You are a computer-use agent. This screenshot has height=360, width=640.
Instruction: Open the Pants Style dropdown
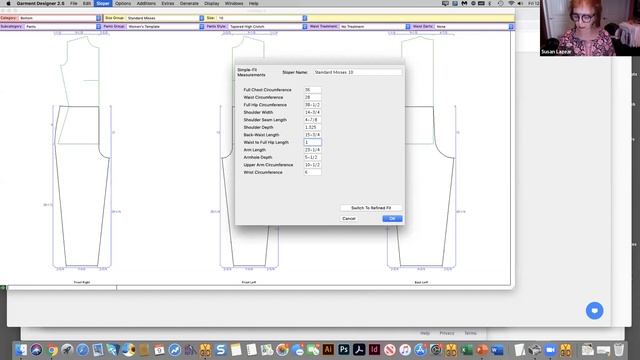tap(304, 27)
